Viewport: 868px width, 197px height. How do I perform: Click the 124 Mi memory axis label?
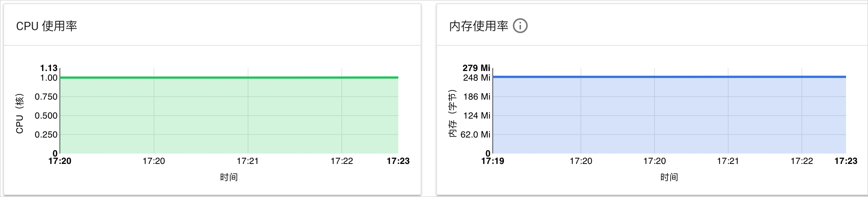tap(477, 116)
